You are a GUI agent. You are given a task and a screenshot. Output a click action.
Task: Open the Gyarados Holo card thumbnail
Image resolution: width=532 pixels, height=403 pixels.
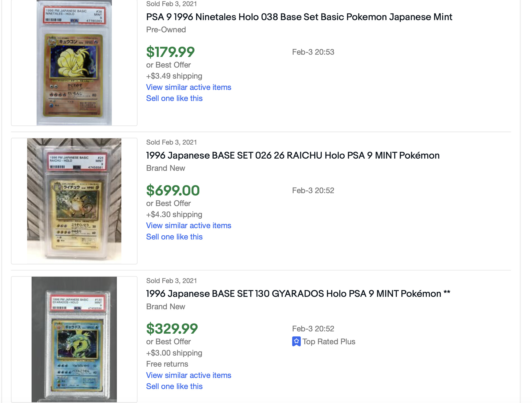pyautogui.click(x=74, y=339)
